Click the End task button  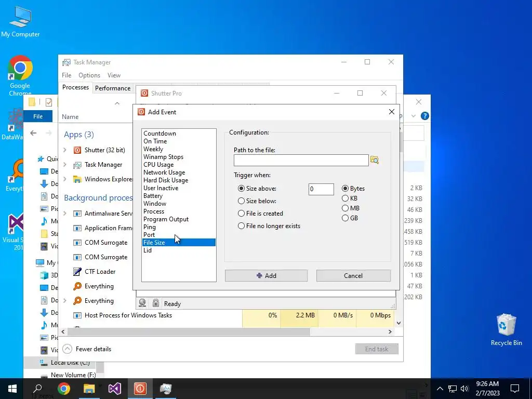coord(377,349)
